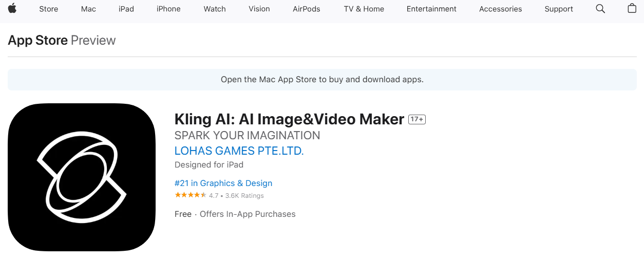Click the star rating icons
Image resolution: width=644 pixels, height=259 pixels.
(191, 195)
